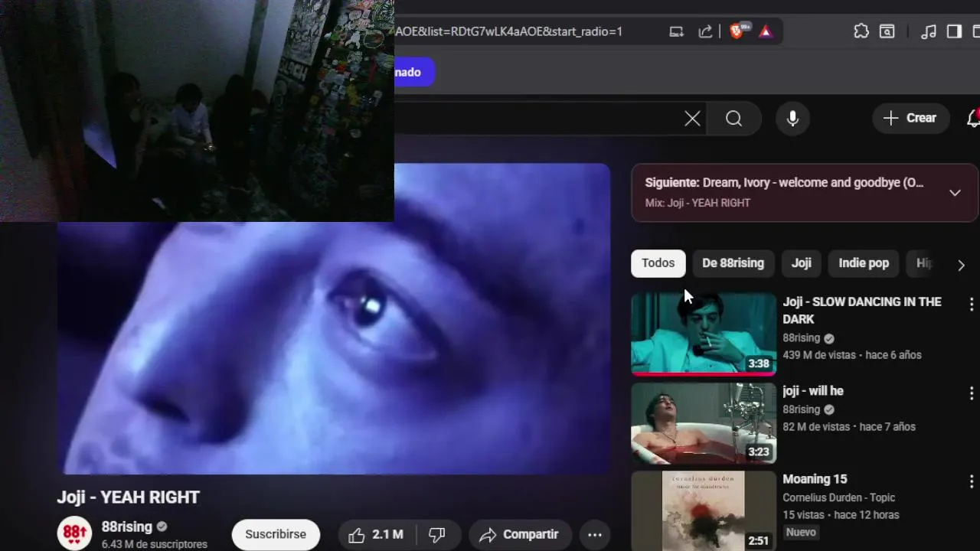Open Brave Rewards triangle icon

pyautogui.click(x=766, y=31)
